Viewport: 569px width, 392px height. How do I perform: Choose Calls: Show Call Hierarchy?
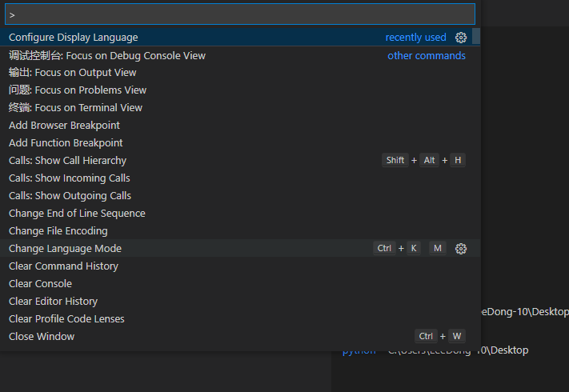click(x=67, y=161)
